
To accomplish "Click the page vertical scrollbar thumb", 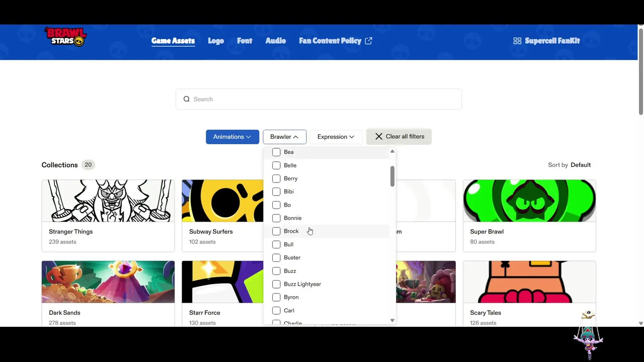I will coord(641,72).
